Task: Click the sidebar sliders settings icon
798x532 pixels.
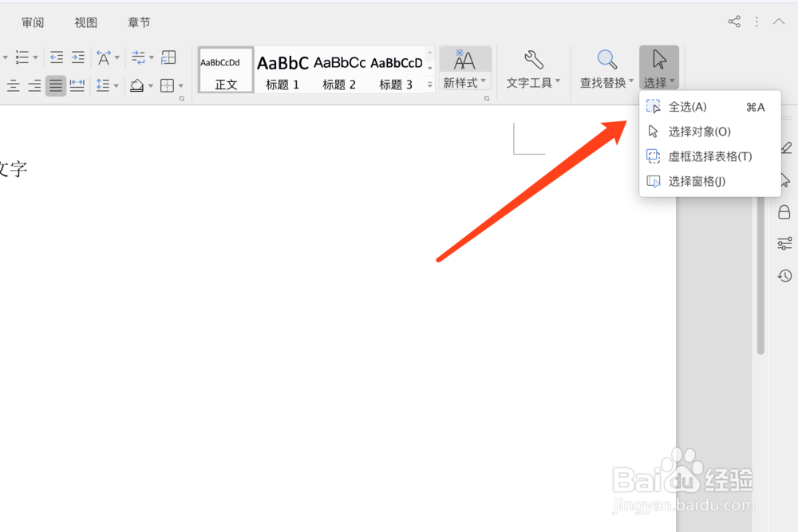Action: 784,243
